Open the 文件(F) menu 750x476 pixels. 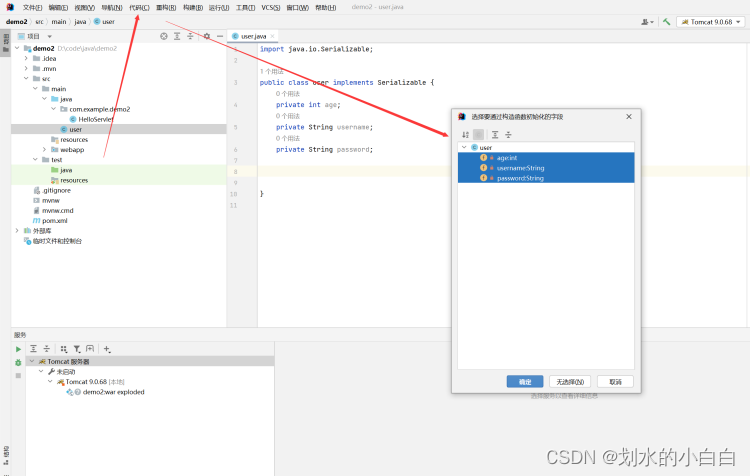(32, 8)
